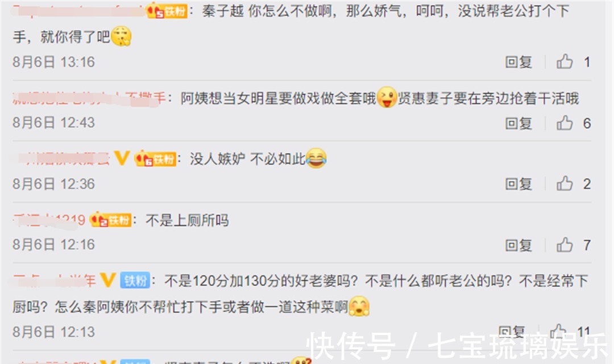The height and width of the screenshot is (364, 614).
Task: Click the level 2 铁粉 badge beside 不是上厕所吗
Action: click(111, 220)
